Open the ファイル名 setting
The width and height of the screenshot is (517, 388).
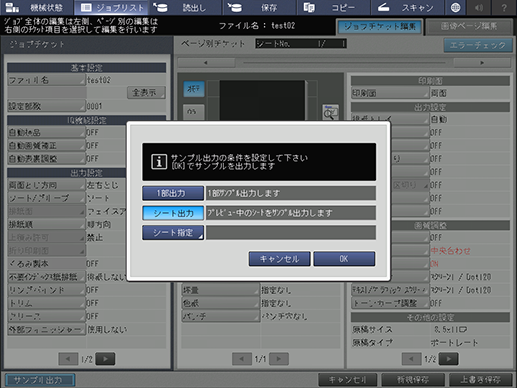(x=46, y=80)
